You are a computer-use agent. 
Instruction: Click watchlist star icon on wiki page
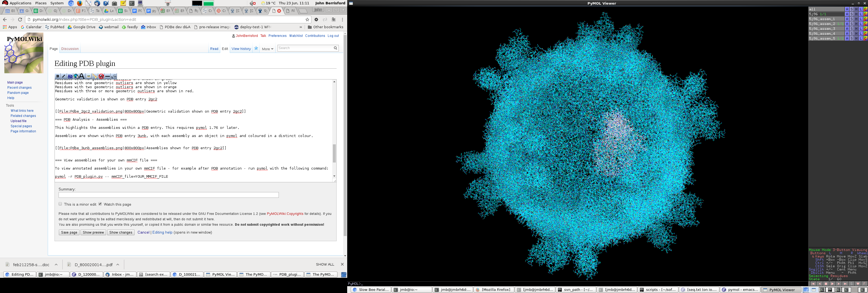256,49
